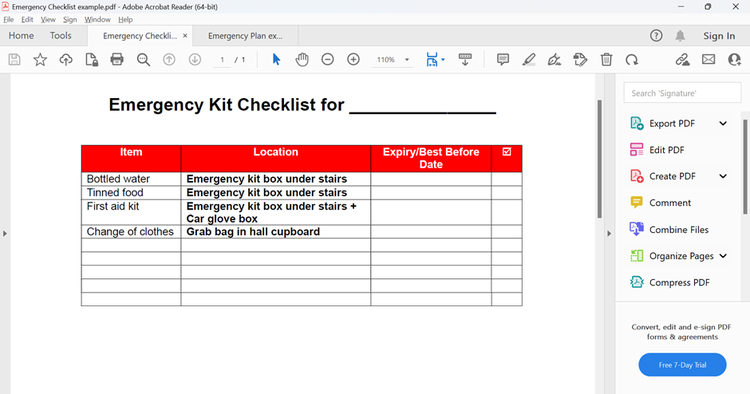Open the Window menu
This screenshot has height=394, width=750.
(x=98, y=20)
